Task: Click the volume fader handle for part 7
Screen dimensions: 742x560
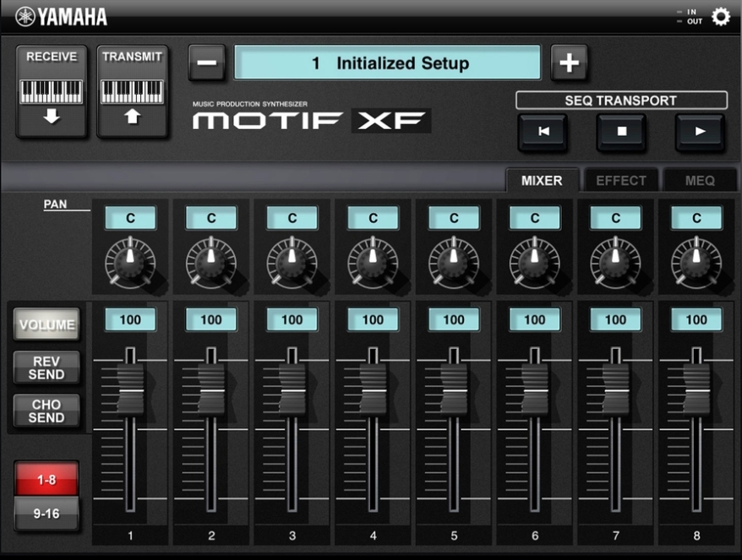Action: [x=615, y=391]
